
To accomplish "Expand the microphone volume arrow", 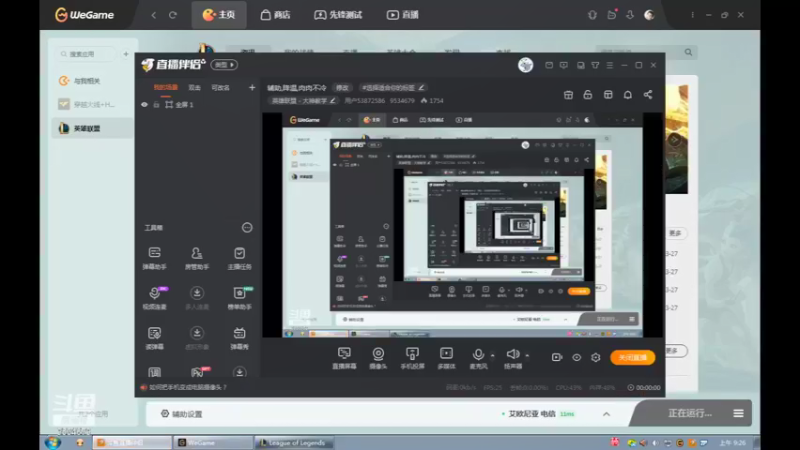I will (492, 355).
